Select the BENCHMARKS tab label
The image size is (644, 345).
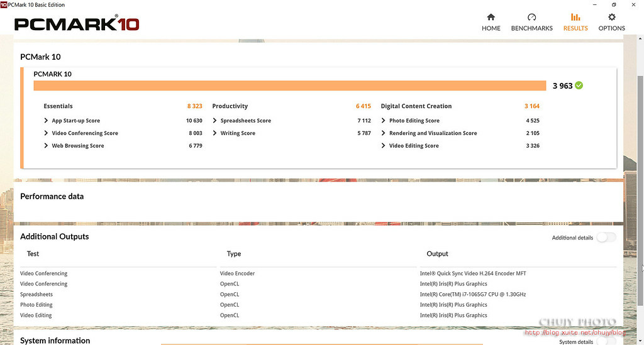pos(531,28)
